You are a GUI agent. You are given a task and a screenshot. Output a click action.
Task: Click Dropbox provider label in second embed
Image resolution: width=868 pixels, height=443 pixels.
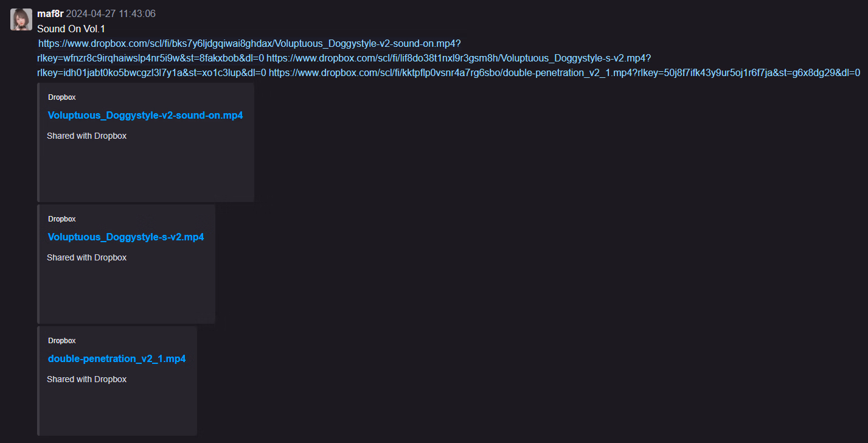pyautogui.click(x=62, y=219)
